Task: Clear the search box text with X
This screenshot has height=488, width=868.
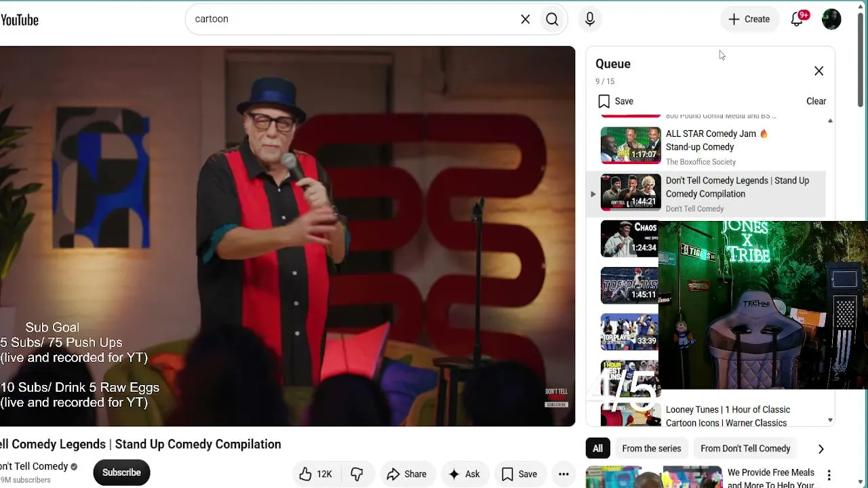Action: [x=526, y=20]
